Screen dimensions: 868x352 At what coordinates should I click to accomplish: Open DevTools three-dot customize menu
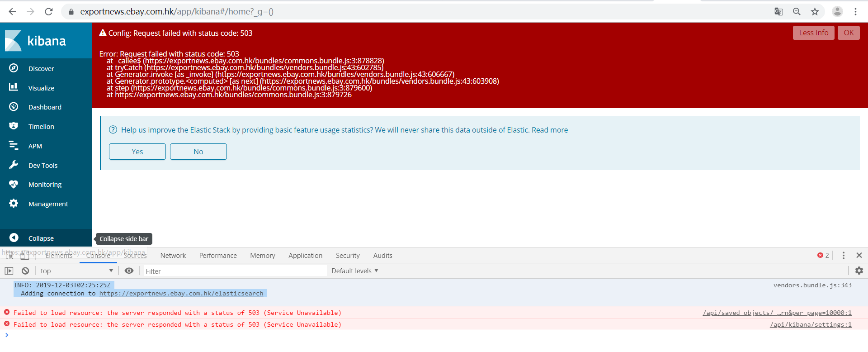pos(843,256)
